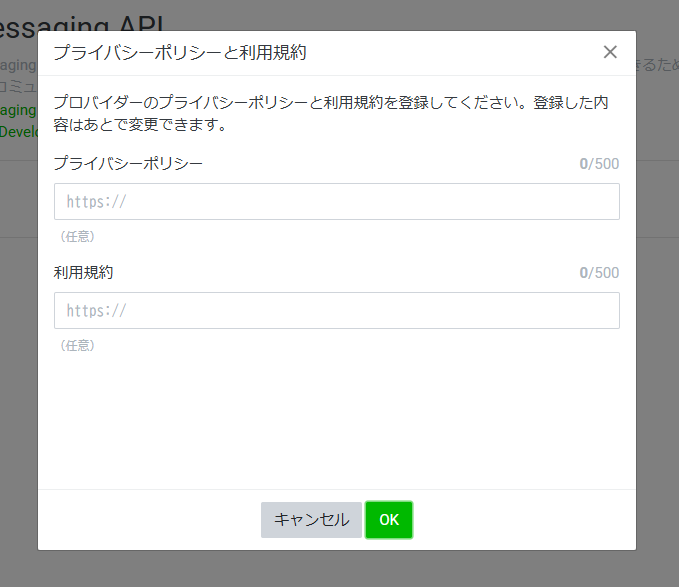679x587 pixels.
Task: Select the プライバシーポリシー field label
Action: click(x=128, y=163)
